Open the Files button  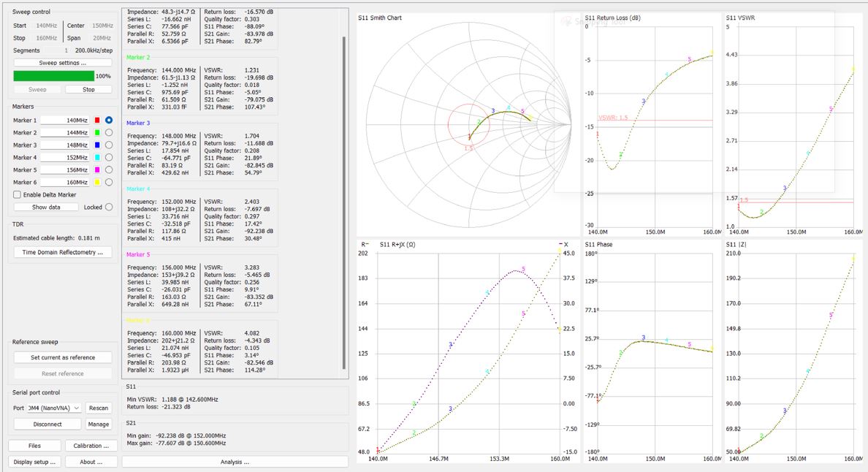coord(34,446)
